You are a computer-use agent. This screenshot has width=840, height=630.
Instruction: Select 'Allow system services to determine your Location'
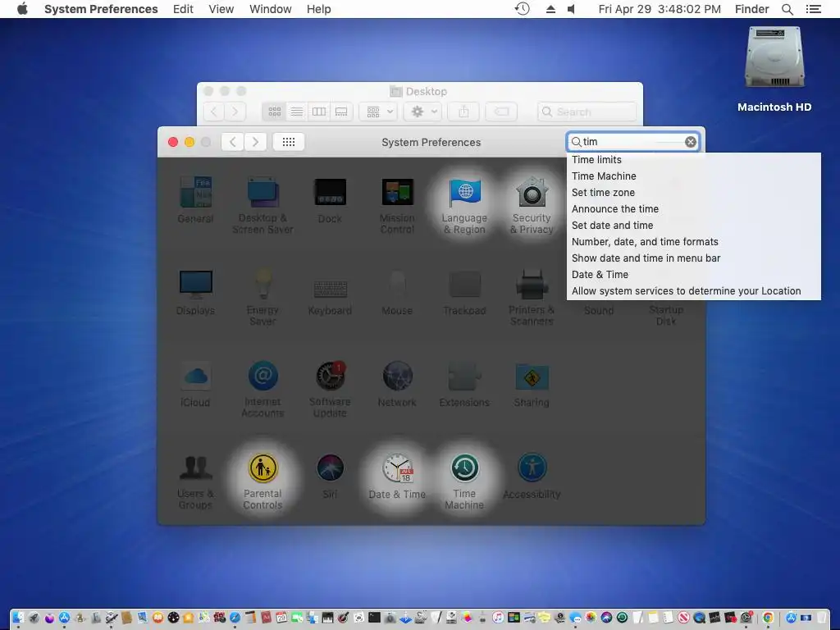693,291
